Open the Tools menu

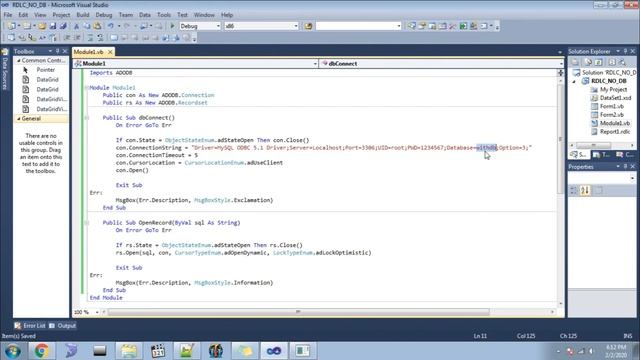pyautogui.click(x=164, y=15)
